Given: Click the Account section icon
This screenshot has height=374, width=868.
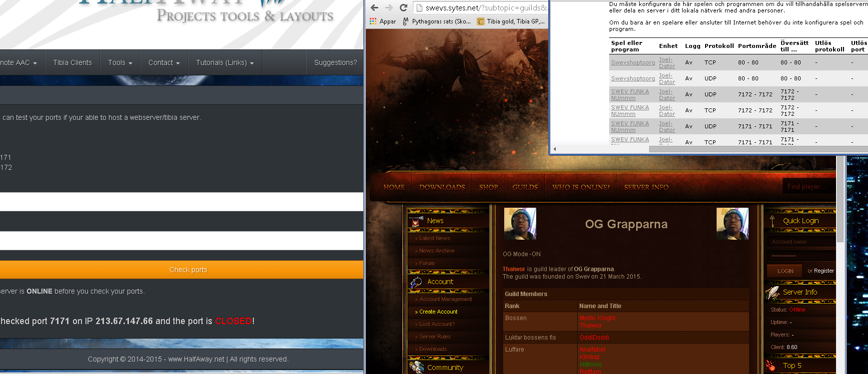Looking at the screenshot, I should (x=416, y=282).
